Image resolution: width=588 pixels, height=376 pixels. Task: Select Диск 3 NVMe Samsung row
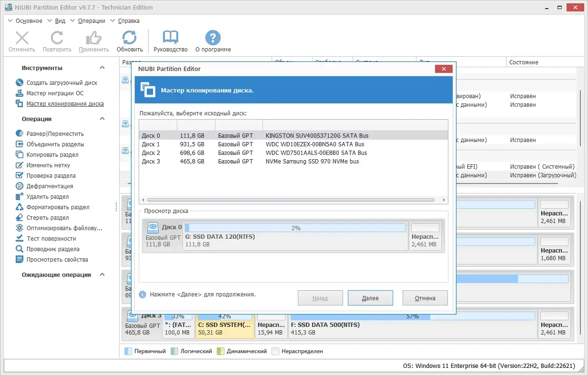click(x=294, y=162)
